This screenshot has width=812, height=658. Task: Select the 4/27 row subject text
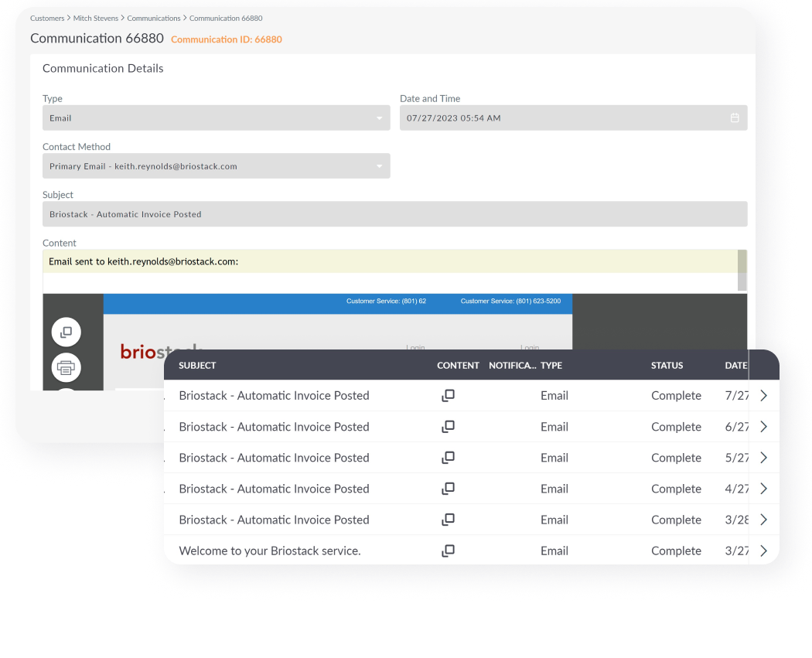(274, 489)
